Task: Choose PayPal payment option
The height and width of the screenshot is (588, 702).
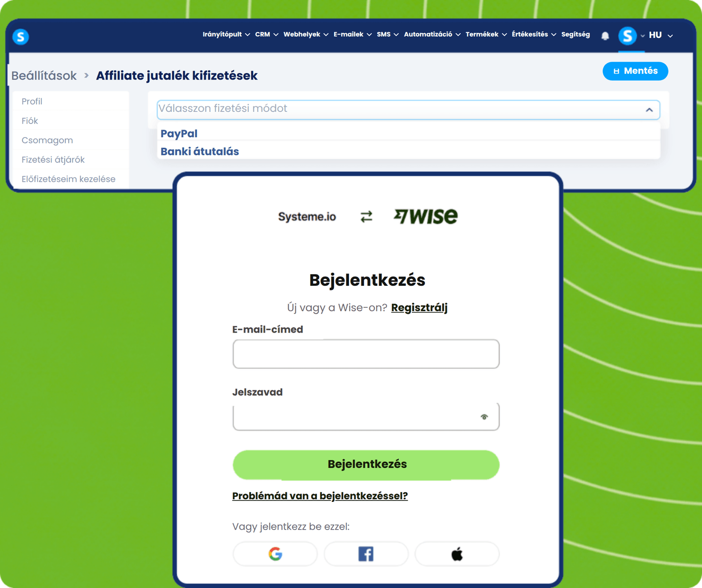Action: coord(408,133)
